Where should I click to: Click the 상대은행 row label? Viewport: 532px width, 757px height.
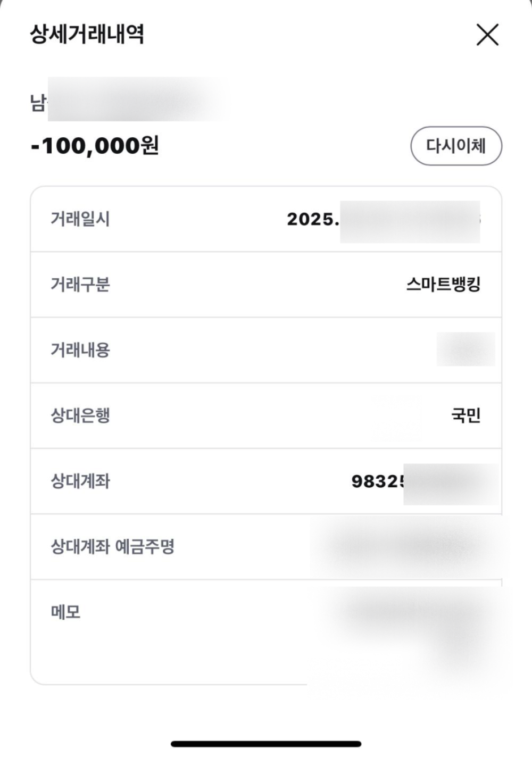[x=80, y=415]
